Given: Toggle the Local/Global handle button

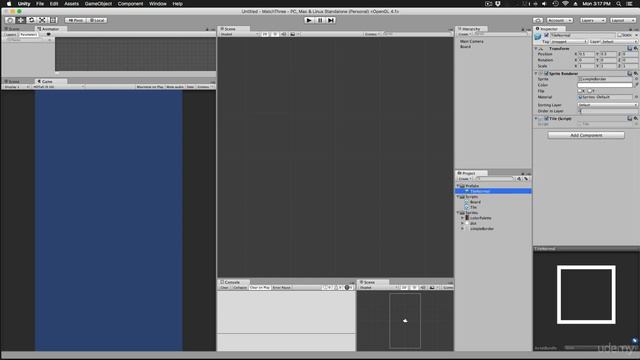Looking at the screenshot, I should pyautogui.click(x=97, y=20).
